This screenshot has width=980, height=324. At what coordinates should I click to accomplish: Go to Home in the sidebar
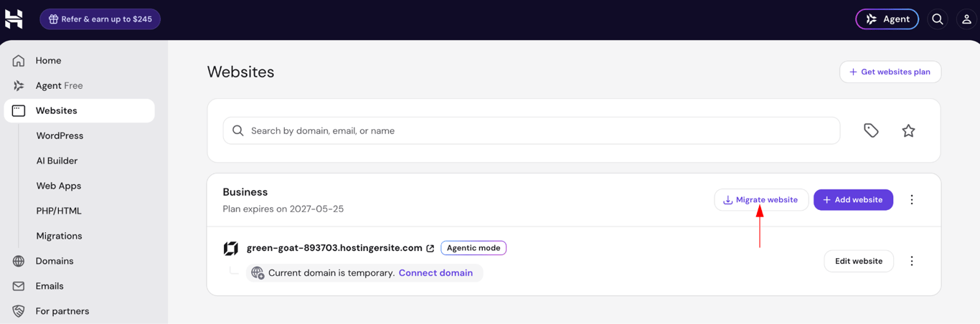click(x=79, y=61)
